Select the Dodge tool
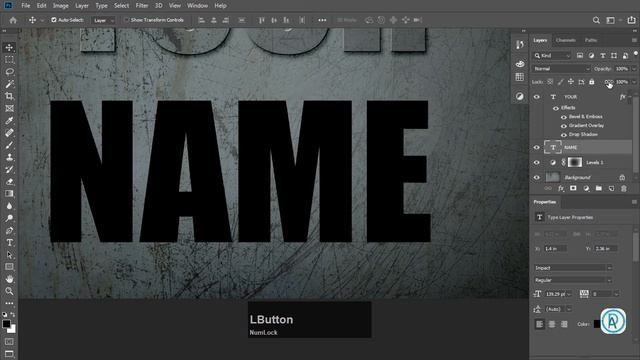Viewport: 640px width, 360px height. [9, 218]
